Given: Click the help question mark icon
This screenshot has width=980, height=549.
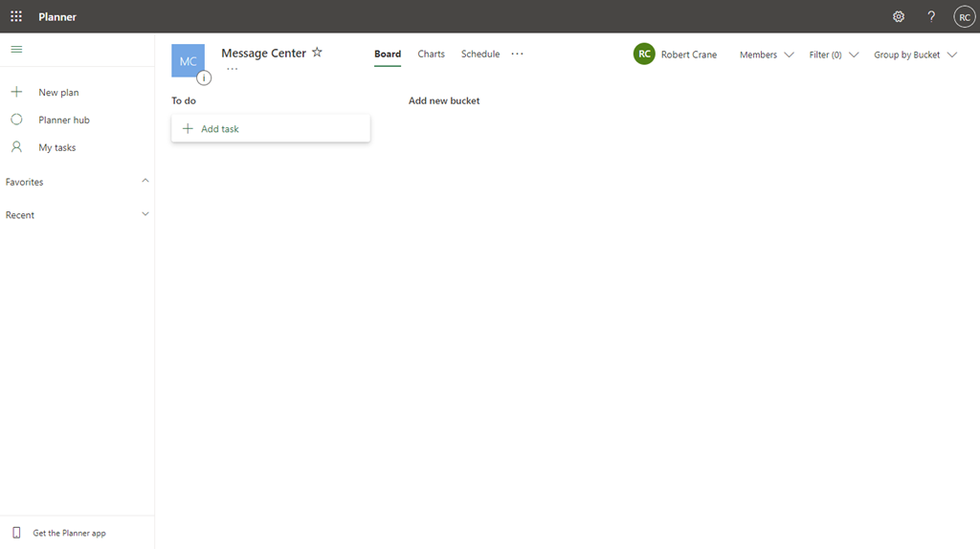Looking at the screenshot, I should (931, 16).
